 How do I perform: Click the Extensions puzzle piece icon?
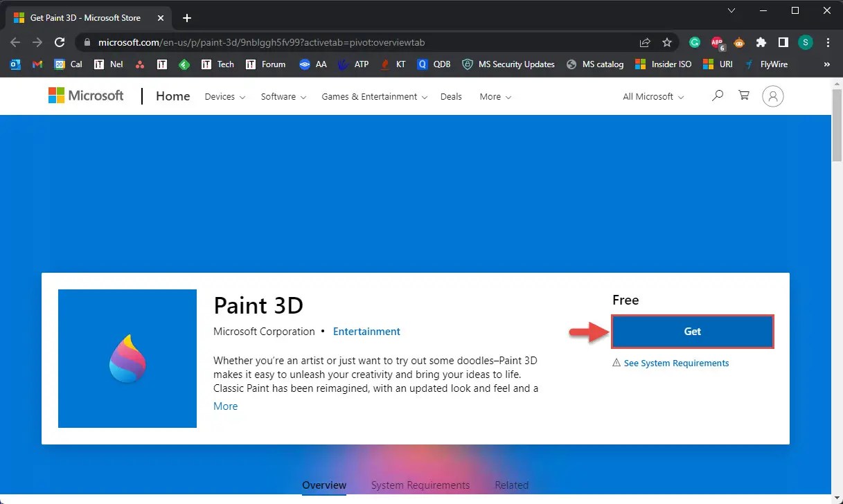point(761,42)
